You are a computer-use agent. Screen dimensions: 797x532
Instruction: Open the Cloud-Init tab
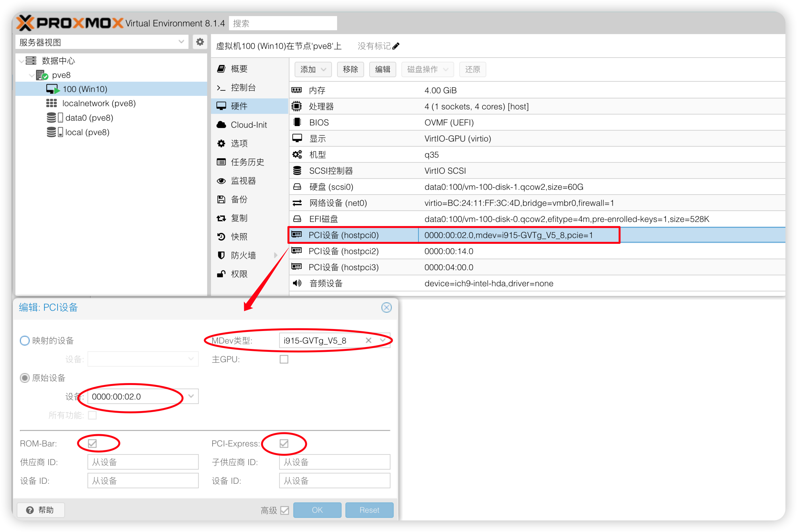point(250,125)
